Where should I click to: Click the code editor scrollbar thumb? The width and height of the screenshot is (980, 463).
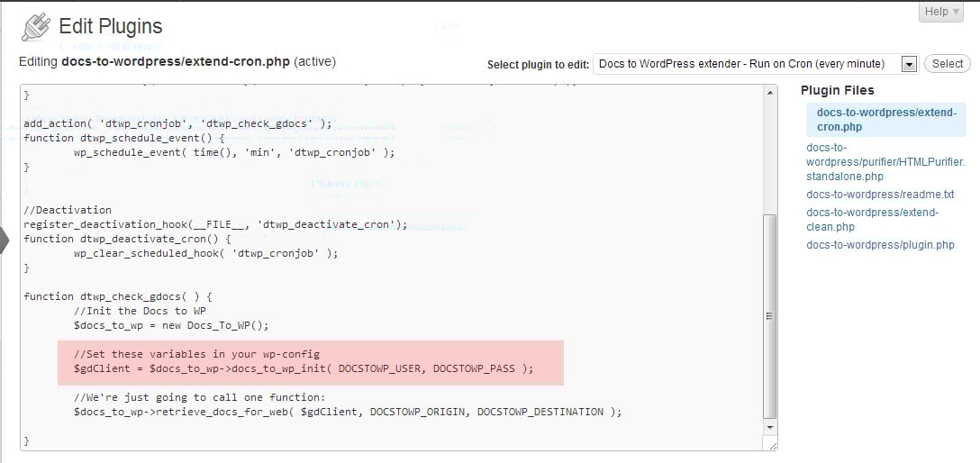[771, 317]
